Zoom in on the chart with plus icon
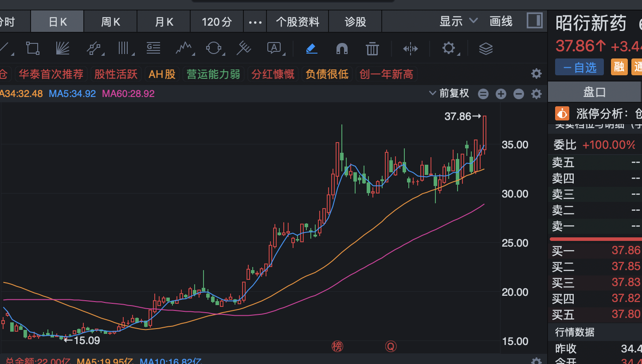The height and width of the screenshot is (364, 642). (501, 94)
